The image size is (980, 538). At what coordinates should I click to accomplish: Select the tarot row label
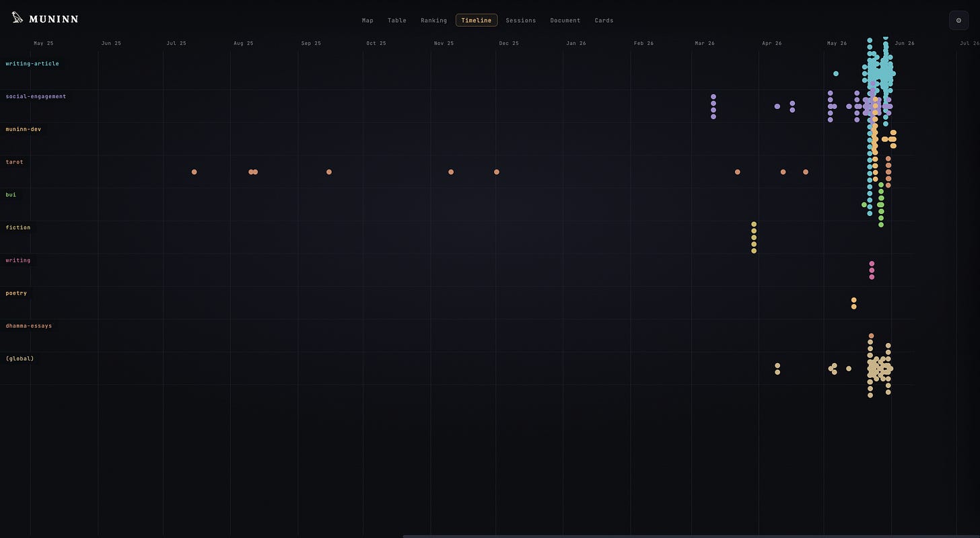tap(15, 162)
